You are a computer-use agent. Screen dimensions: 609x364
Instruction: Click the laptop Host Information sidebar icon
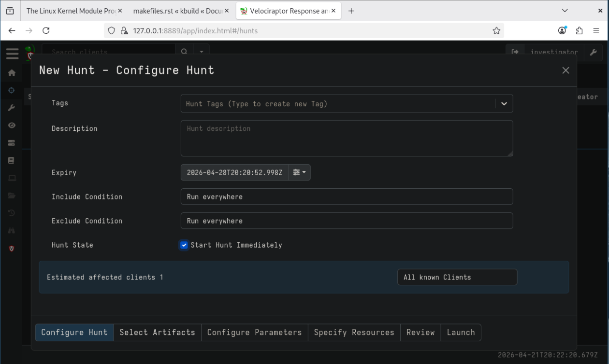pos(12,178)
